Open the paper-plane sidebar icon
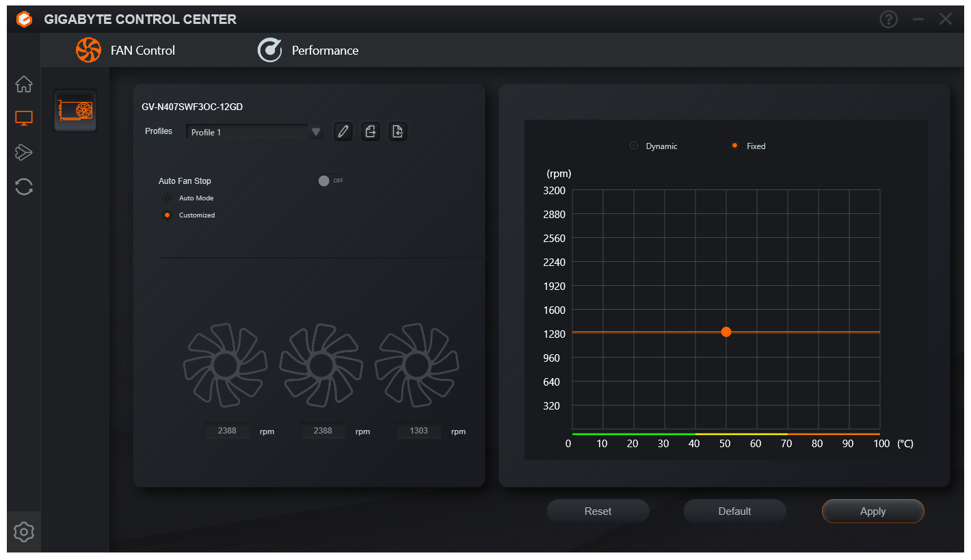 pos(24,152)
